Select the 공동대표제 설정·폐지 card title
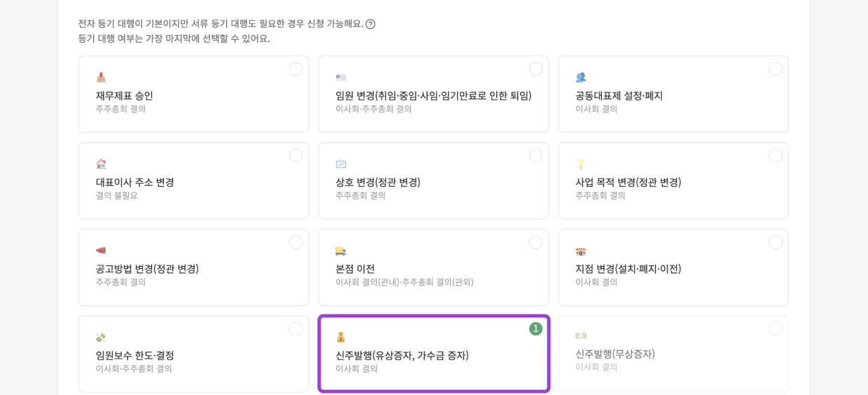The image size is (868, 395). coord(619,96)
